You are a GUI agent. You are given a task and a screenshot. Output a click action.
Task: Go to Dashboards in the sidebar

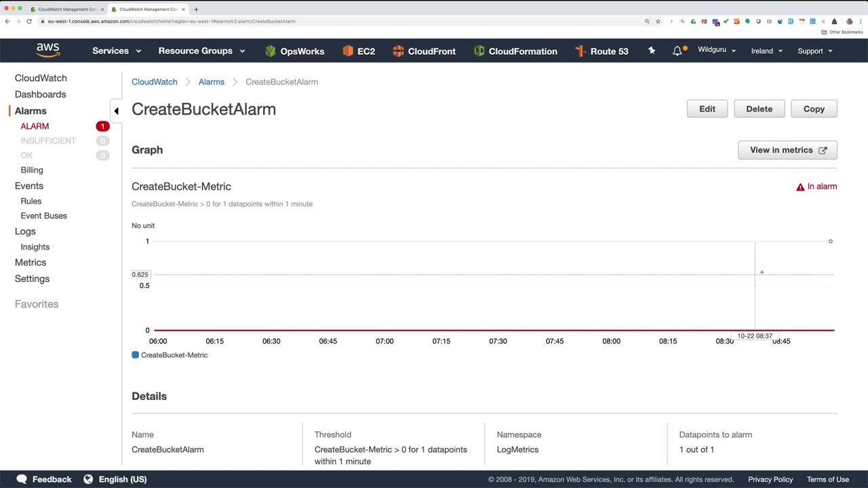point(41,94)
